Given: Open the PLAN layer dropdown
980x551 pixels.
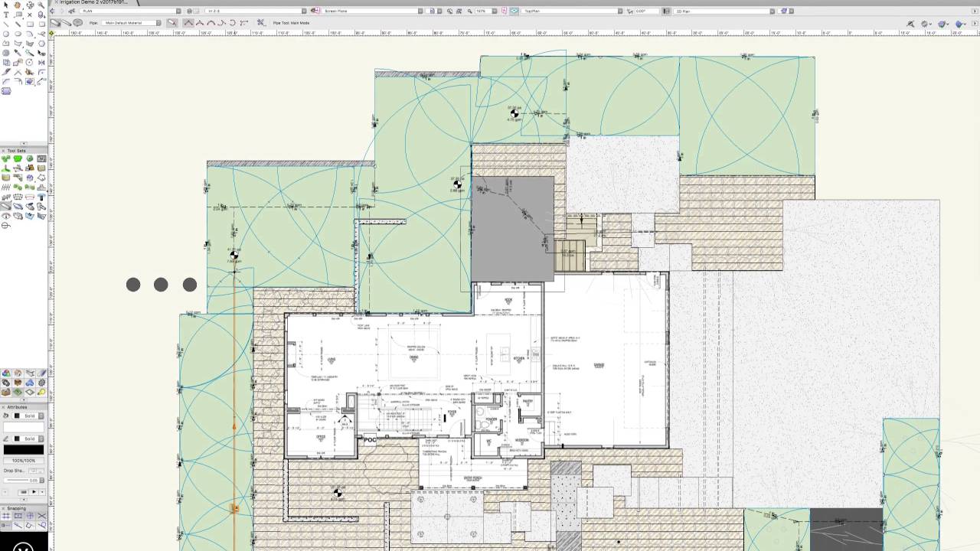Looking at the screenshot, I should [129, 11].
